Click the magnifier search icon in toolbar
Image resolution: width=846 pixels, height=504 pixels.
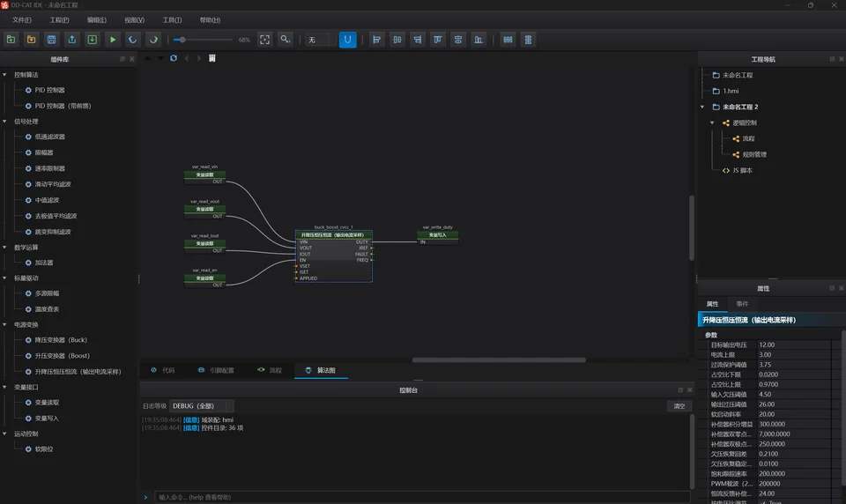[x=286, y=40]
